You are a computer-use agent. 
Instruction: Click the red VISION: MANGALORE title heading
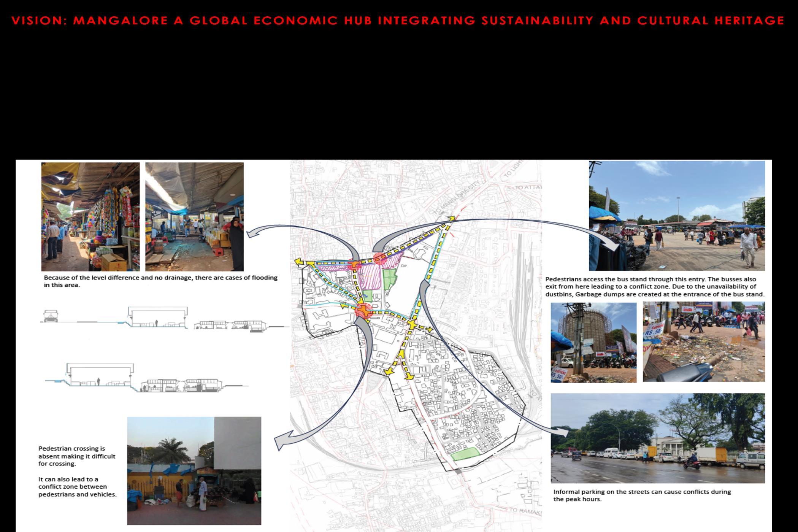tap(398, 21)
